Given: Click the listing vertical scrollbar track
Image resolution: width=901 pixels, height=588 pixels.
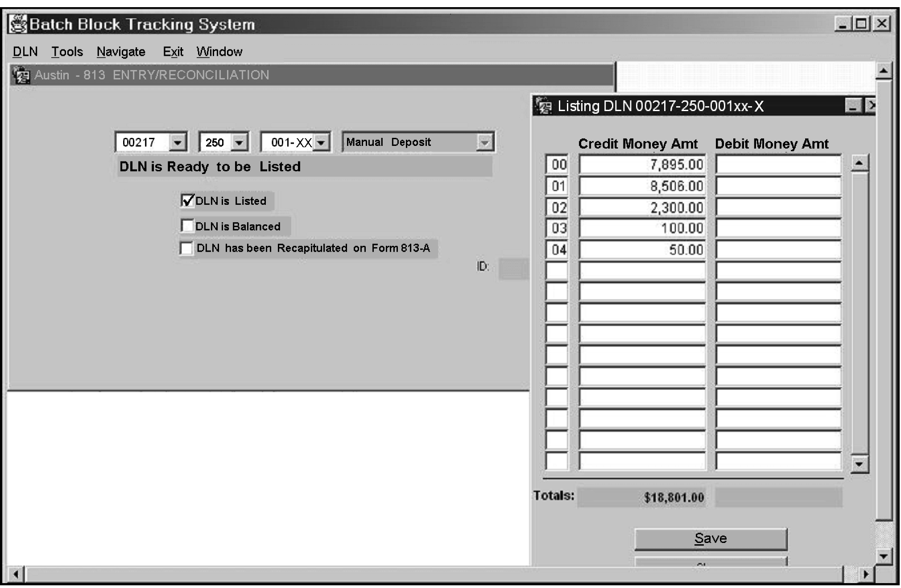Looking at the screenshot, I should click(859, 312).
